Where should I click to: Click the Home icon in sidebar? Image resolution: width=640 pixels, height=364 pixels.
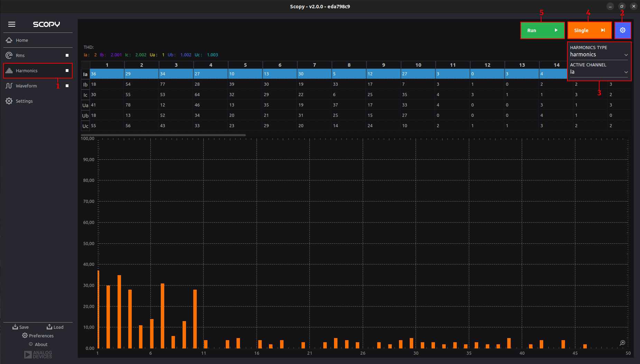[9, 40]
